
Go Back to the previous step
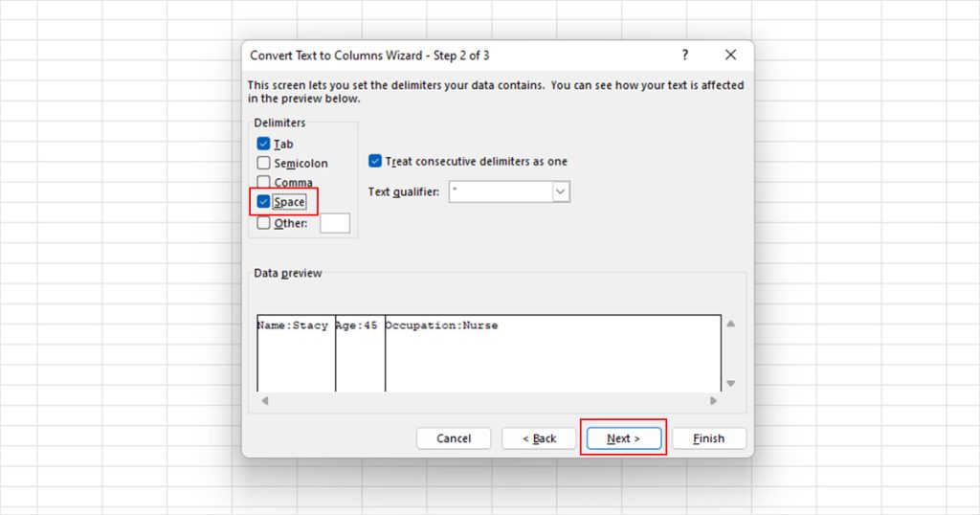click(539, 438)
